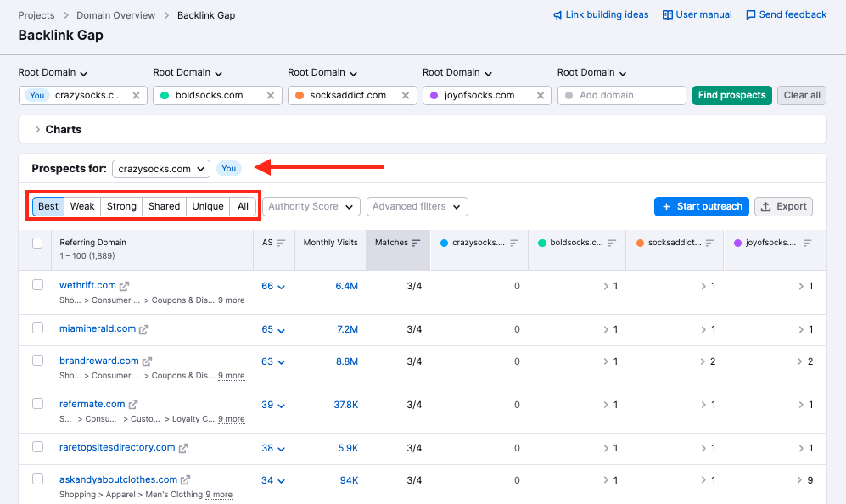Open external link icon for refermate.com

pos(132,405)
